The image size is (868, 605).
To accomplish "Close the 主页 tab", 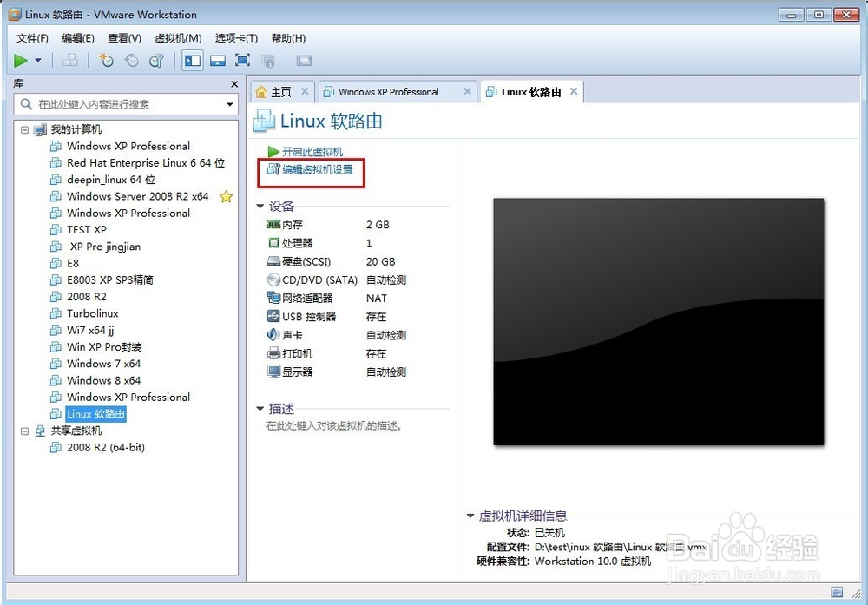I will click(x=305, y=91).
